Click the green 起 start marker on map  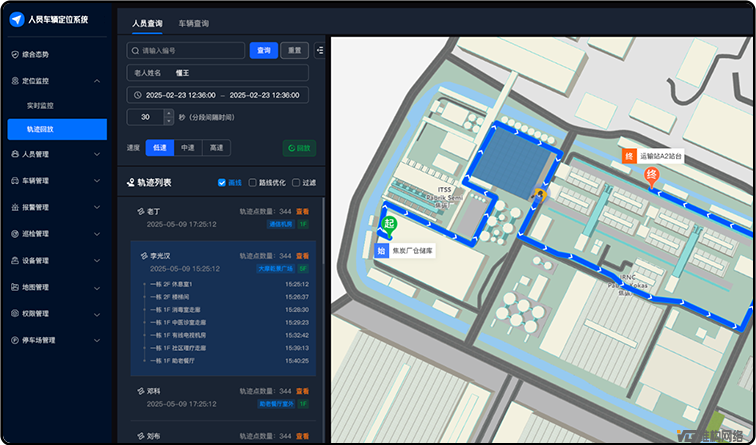coord(390,223)
